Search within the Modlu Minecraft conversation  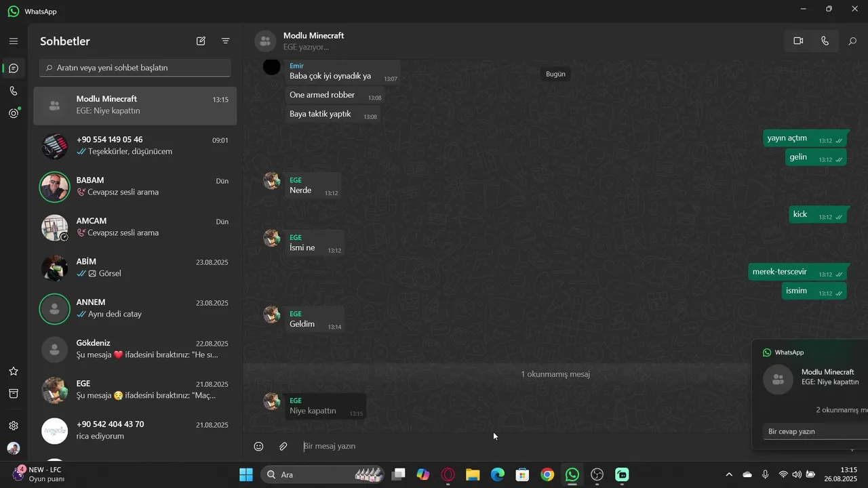(x=852, y=41)
